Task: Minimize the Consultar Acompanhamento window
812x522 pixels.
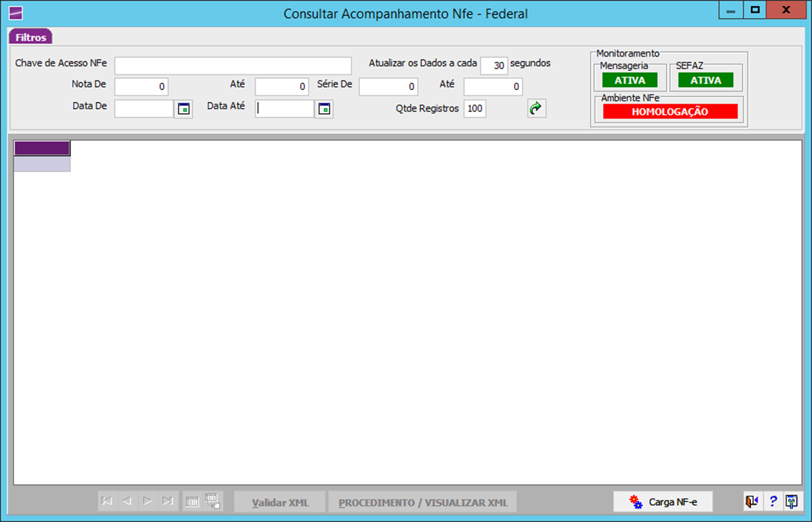Action: click(731, 10)
